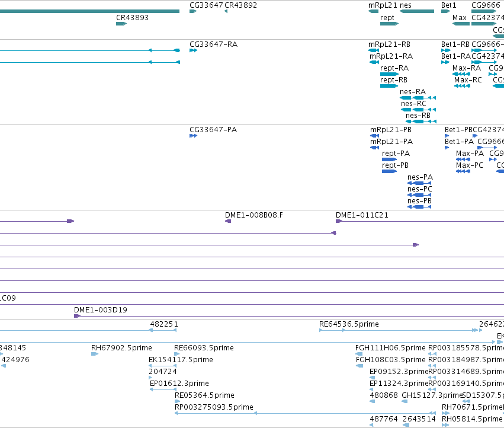Select the CR43893 gene label

point(133,18)
